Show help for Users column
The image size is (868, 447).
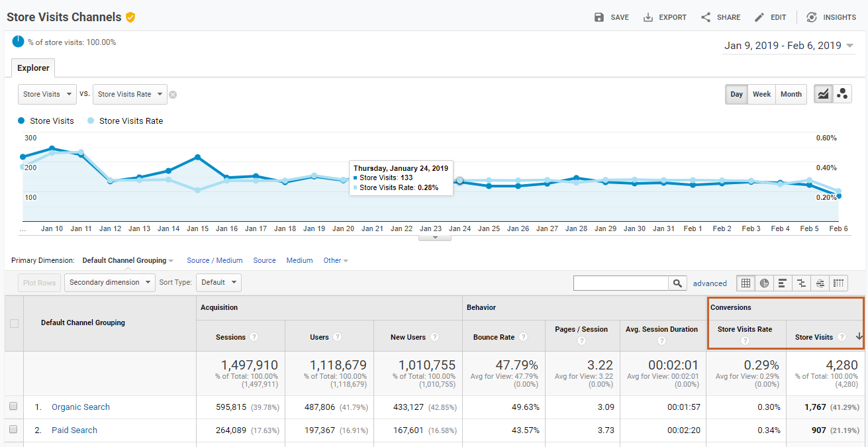click(337, 337)
